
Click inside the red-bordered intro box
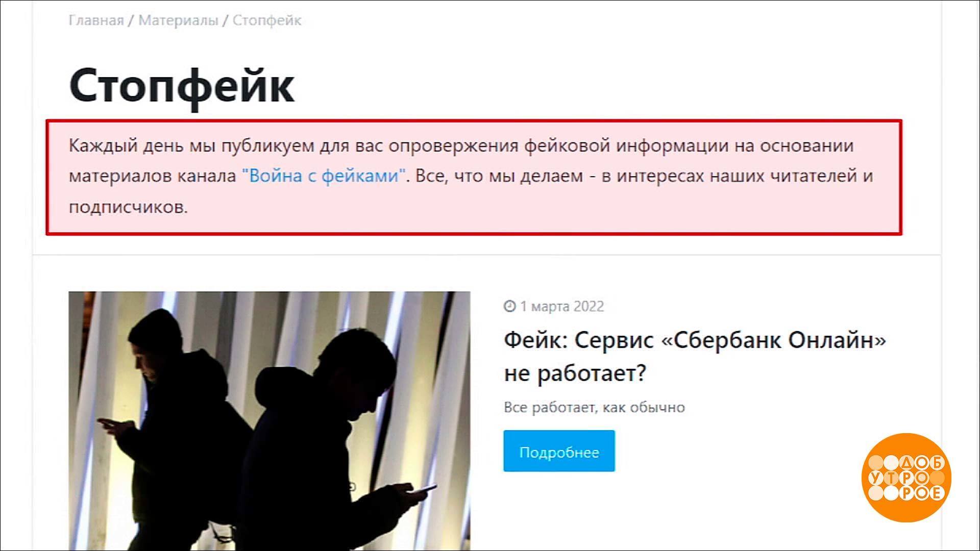click(474, 177)
